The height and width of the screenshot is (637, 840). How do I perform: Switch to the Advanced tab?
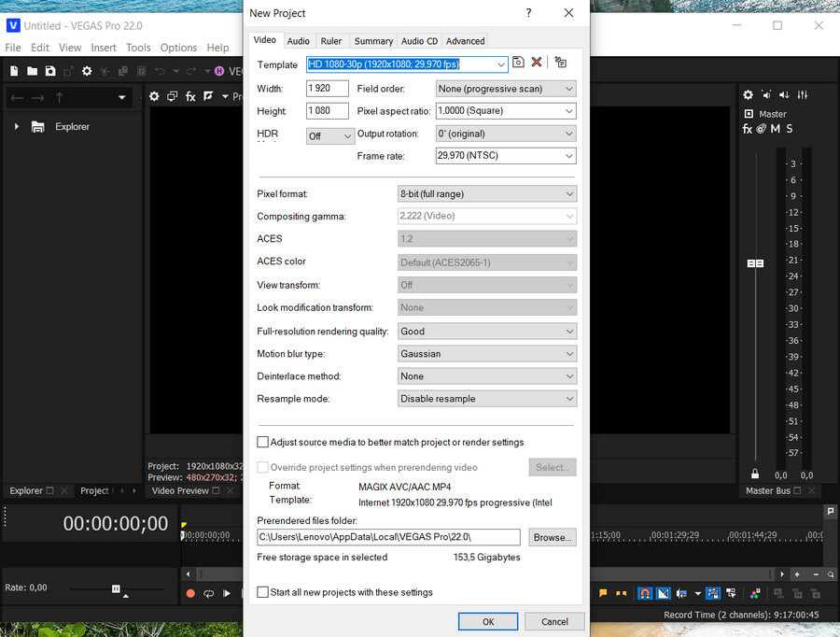pyautogui.click(x=465, y=41)
